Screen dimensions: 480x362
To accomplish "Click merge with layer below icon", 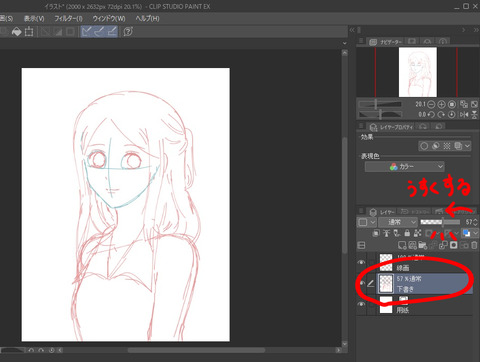I will (443, 246).
